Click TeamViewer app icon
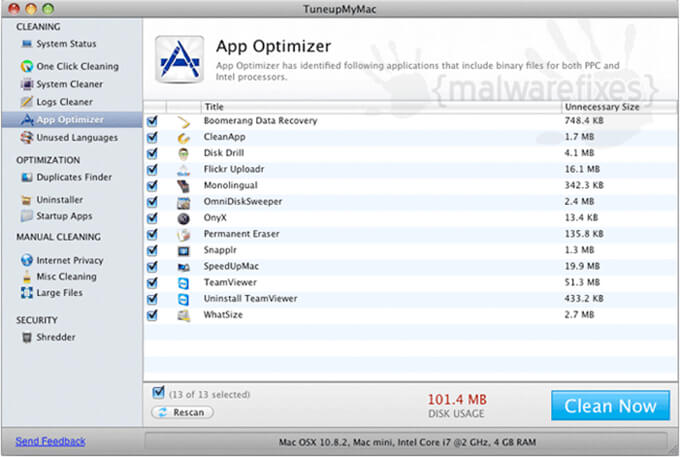This screenshot has height=457, width=680. (x=184, y=283)
